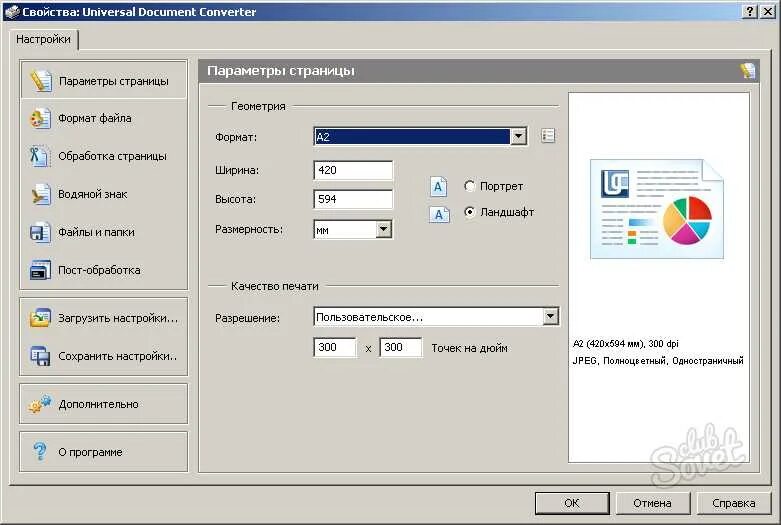781x525 pixels.
Task: Open the Дополнительно settings button
Action: 104,404
